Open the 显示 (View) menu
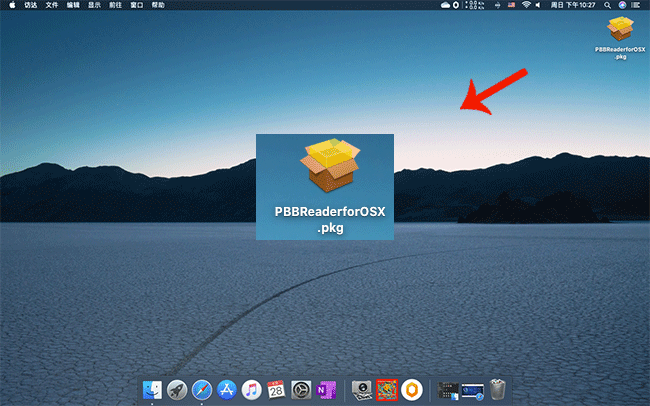This screenshot has width=650, height=406. pos(94,5)
